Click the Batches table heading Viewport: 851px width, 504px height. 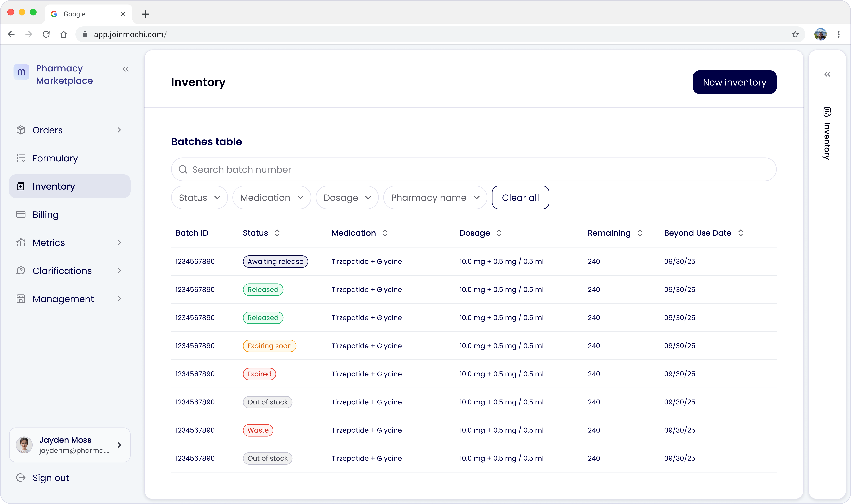[207, 142]
